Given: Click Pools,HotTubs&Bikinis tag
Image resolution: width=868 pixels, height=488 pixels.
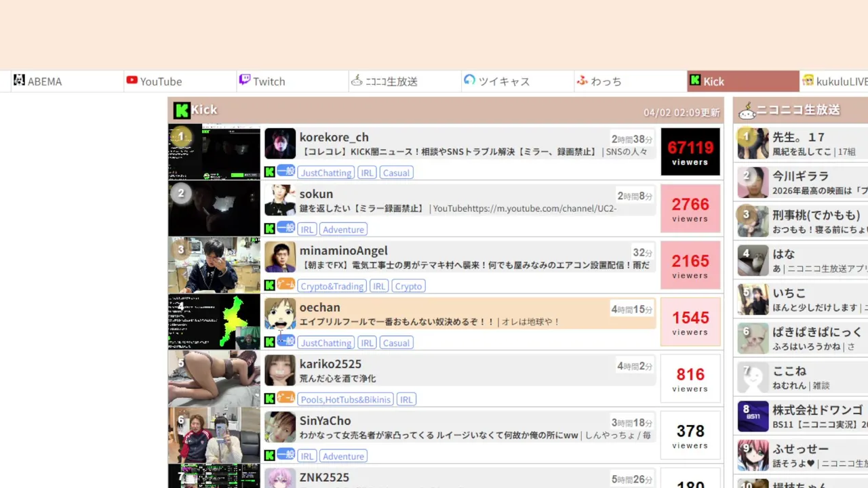Looking at the screenshot, I should (346, 400).
